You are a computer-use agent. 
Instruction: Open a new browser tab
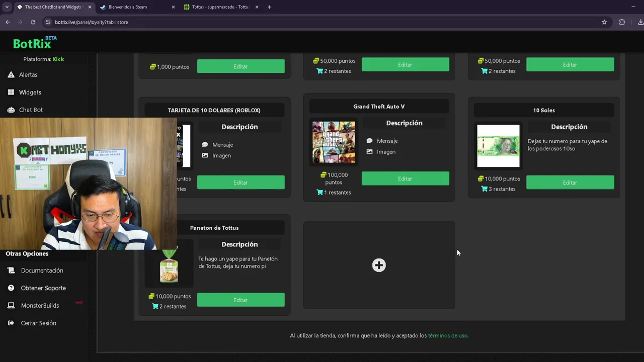pyautogui.click(x=269, y=7)
